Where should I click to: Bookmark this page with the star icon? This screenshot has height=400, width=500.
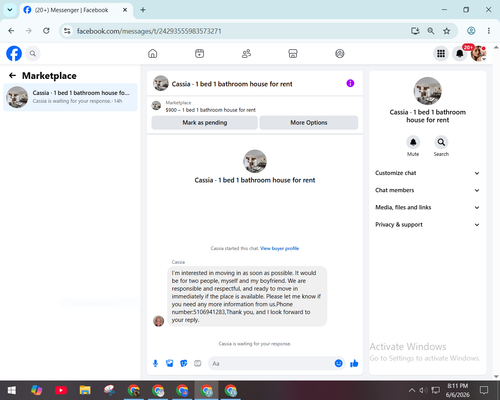[447, 31]
